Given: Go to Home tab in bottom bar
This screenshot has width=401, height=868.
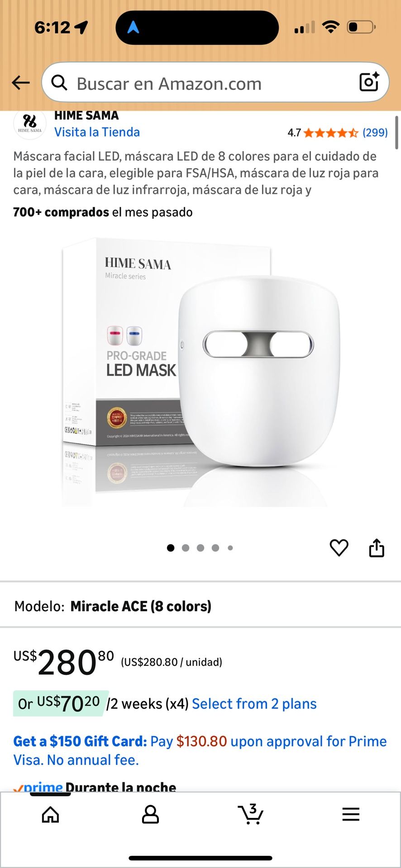Looking at the screenshot, I should pyautogui.click(x=50, y=815).
